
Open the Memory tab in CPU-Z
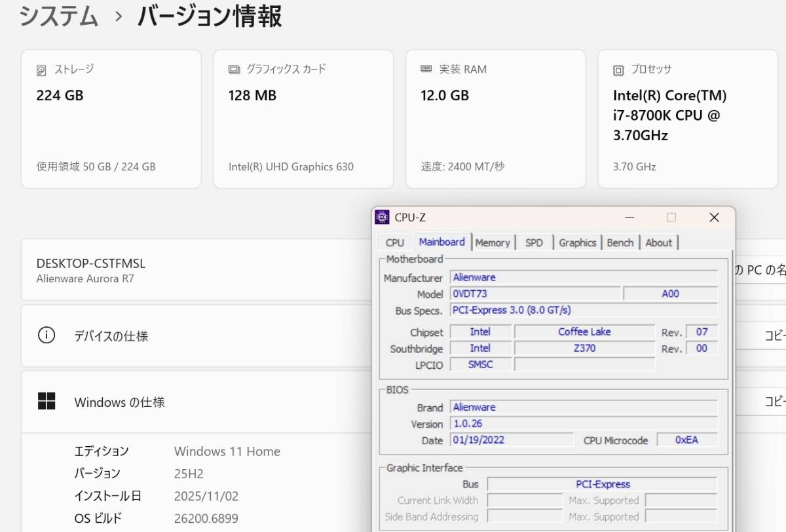pyautogui.click(x=493, y=242)
